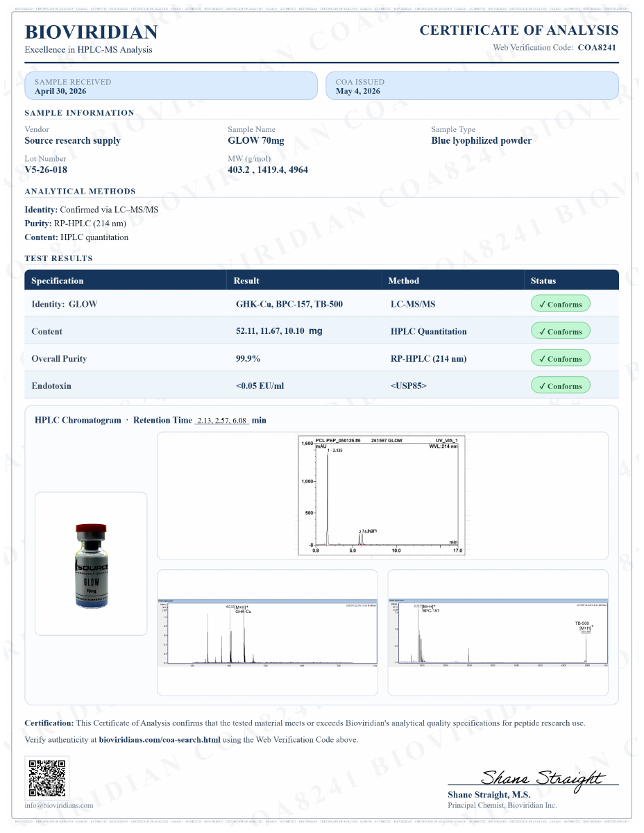The width and height of the screenshot is (644, 833).
Task: Click the <USP85> method cell
Action: pyautogui.click(x=409, y=385)
